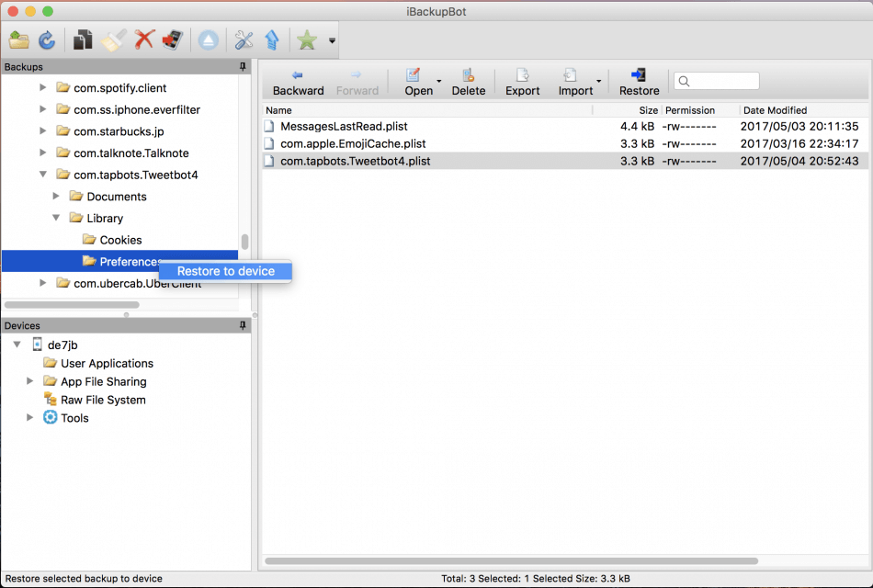The height and width of the screenshot is (588, 873).
Task: Pin the Devices panel
Action: tap(243, 326)
